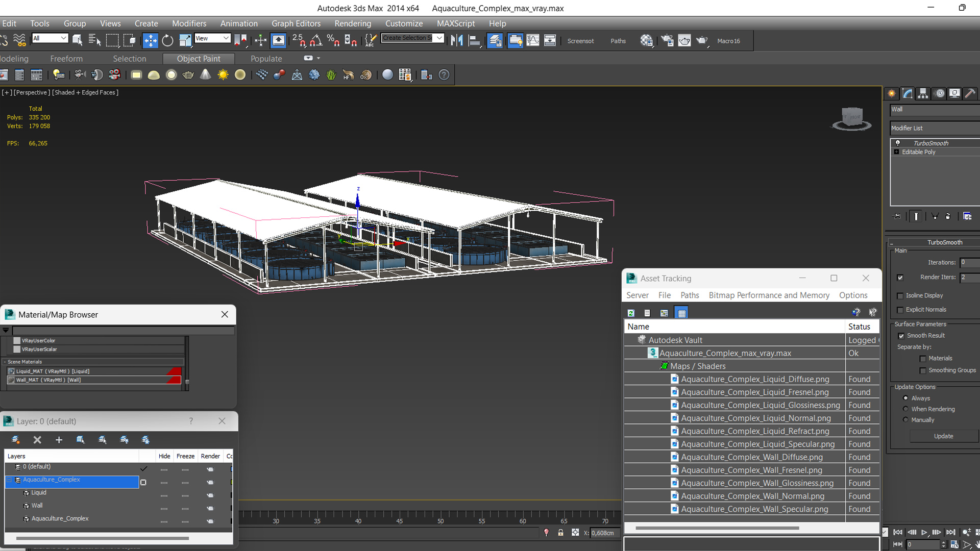Activate the Select and Scale tool

coord(185,41)
